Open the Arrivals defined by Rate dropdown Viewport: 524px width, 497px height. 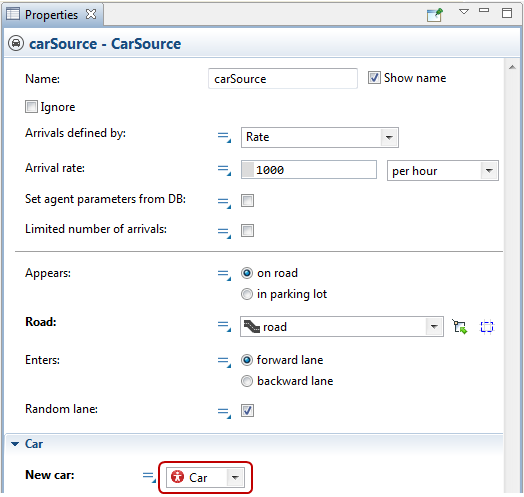pos(319,137)
